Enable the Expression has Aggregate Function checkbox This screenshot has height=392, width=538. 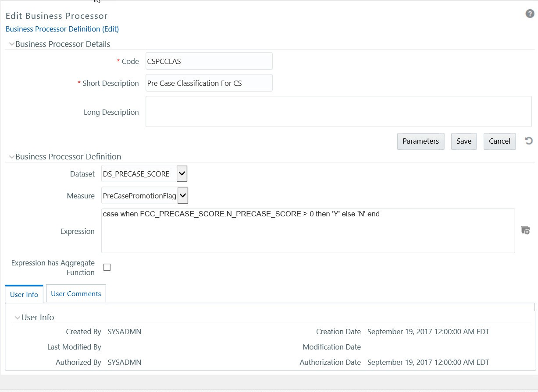tap(107, 267)
